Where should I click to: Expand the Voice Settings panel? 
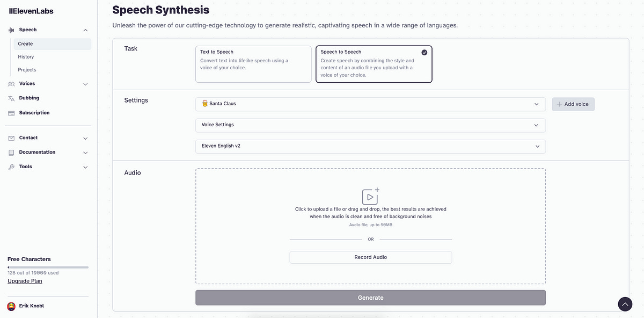370,125
